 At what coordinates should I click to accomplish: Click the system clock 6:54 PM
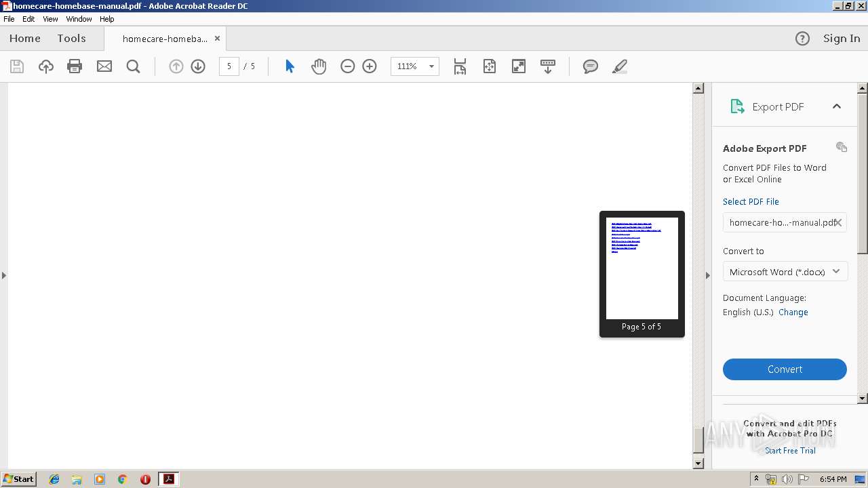[833, 479]
